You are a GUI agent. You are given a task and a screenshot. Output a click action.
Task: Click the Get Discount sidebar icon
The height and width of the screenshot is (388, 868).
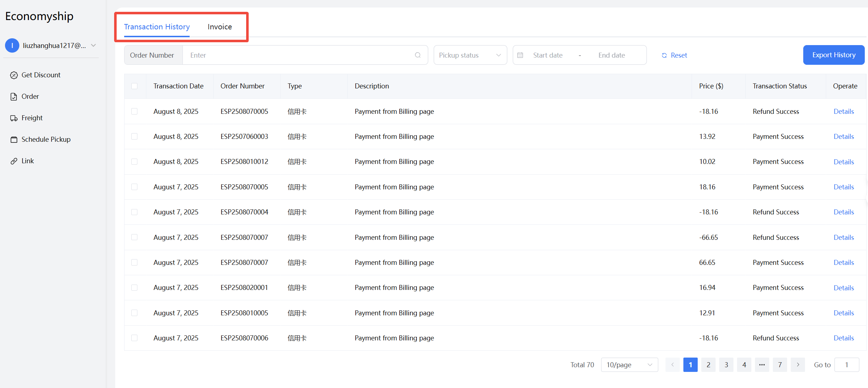14,75
